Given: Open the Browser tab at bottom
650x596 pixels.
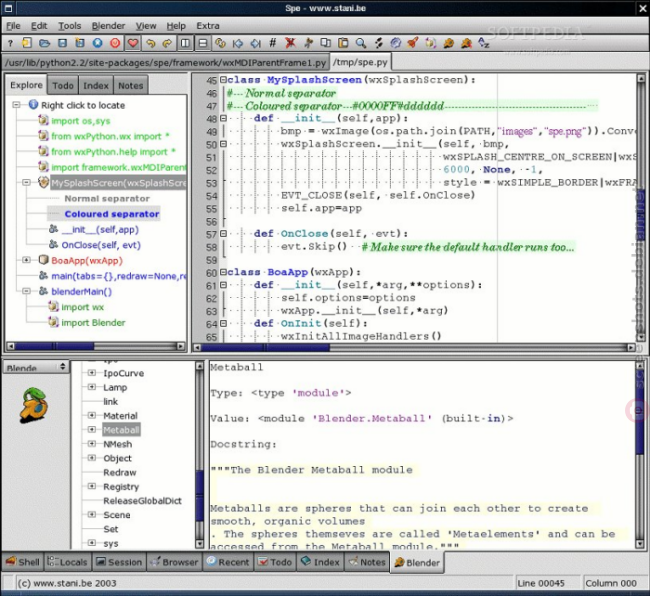Looking at the screenshot, I should pos(174,562).
